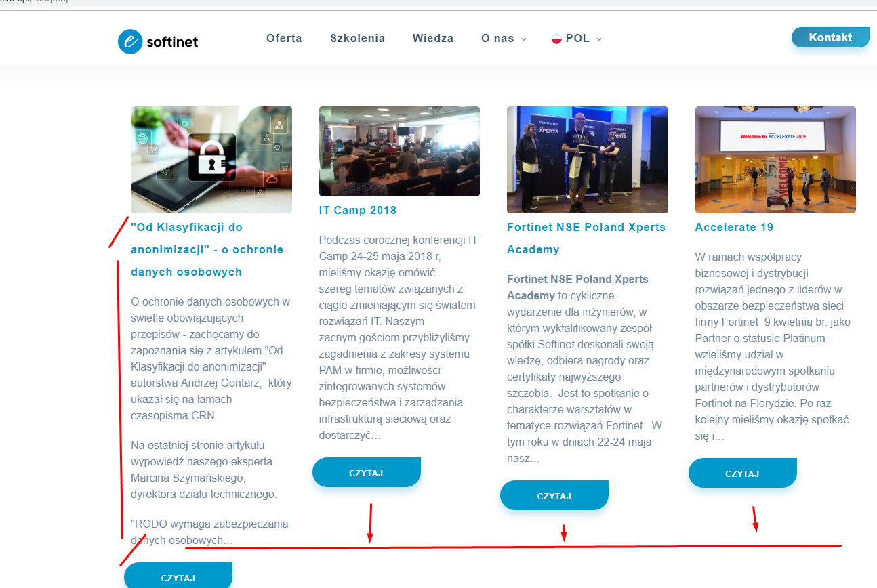Click the text "tym roku w dniach 22-24 maja"
The image size is (877, 588).
point(579,442)
